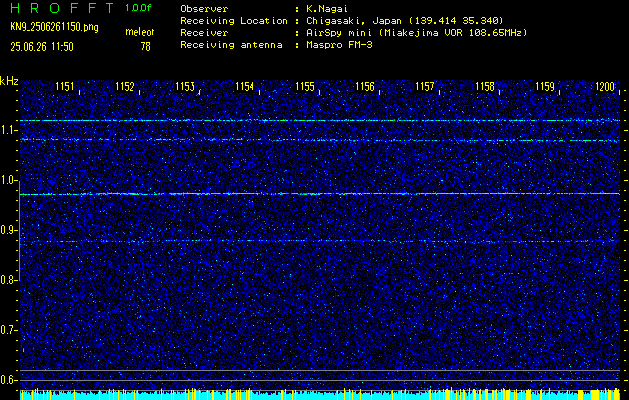Click the version label 1.0.0f
The width and height of the screenshot is (629, 400).
(138, 8)
